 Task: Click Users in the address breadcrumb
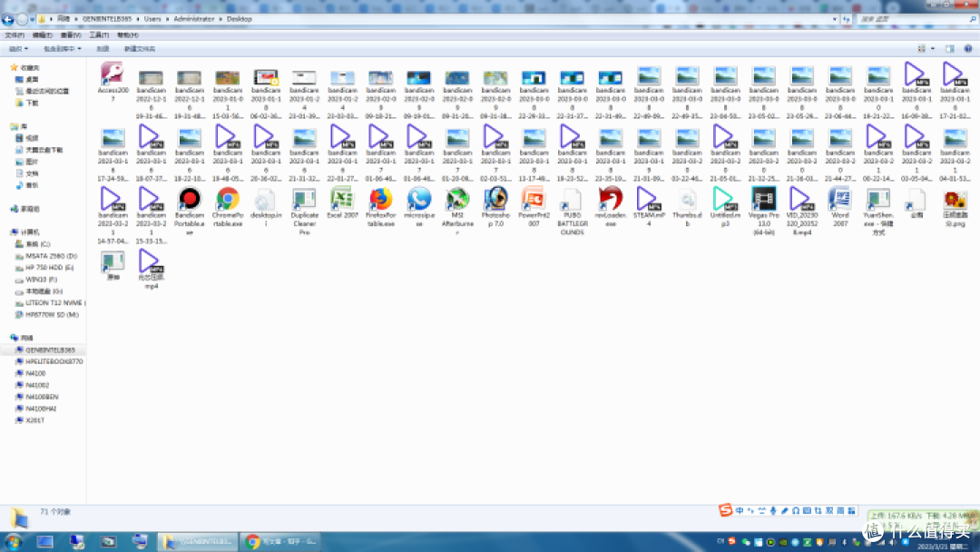[152, 19]
